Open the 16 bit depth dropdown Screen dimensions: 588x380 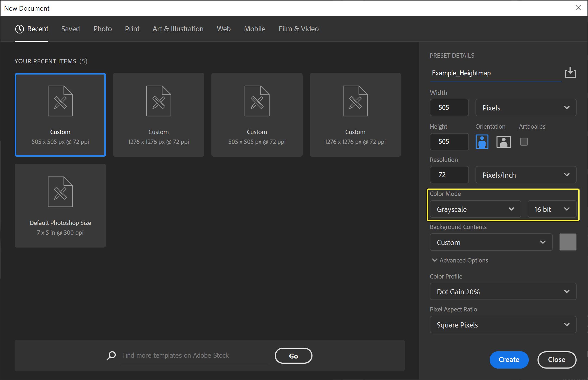point(552,209)
